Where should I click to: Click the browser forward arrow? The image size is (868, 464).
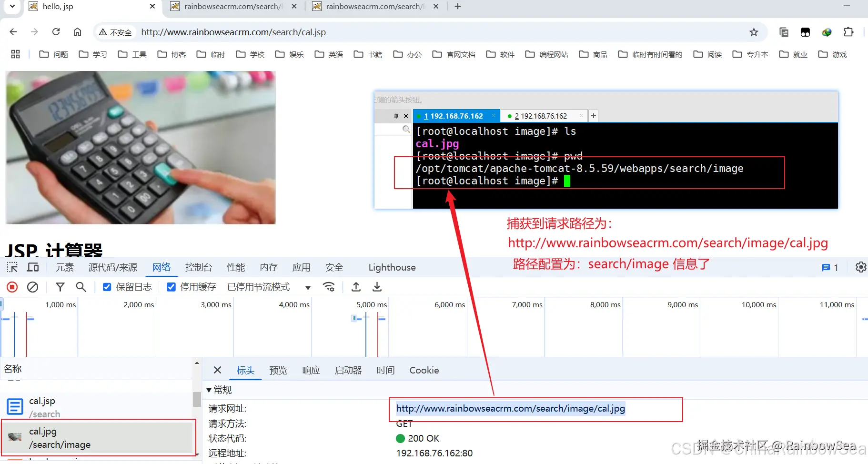(x=34, y=32)
